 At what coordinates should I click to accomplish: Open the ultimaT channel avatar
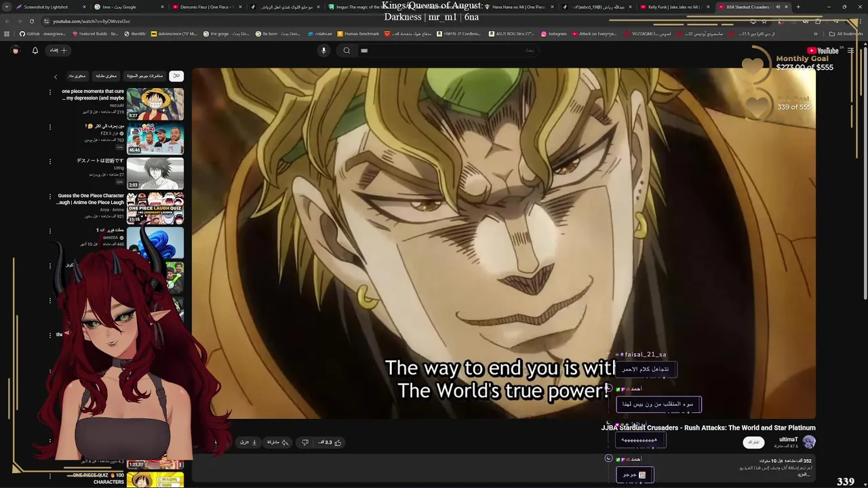[x=808, y=442]
